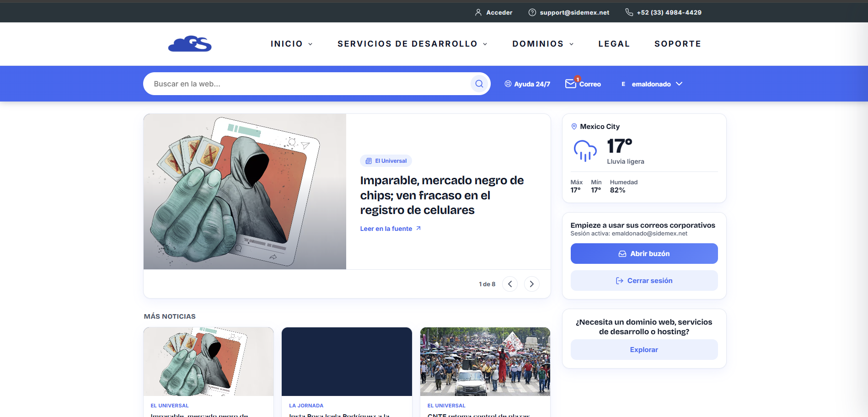
Task: Click the headline Imparable, mercado negro de chips
Action: point(442,195)
